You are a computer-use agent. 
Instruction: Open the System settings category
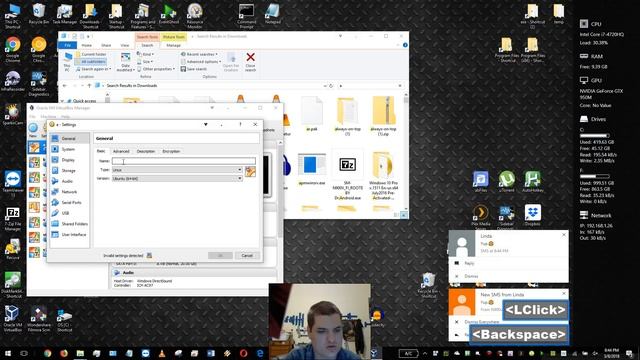pyautogui.click(x=69, y=149)
